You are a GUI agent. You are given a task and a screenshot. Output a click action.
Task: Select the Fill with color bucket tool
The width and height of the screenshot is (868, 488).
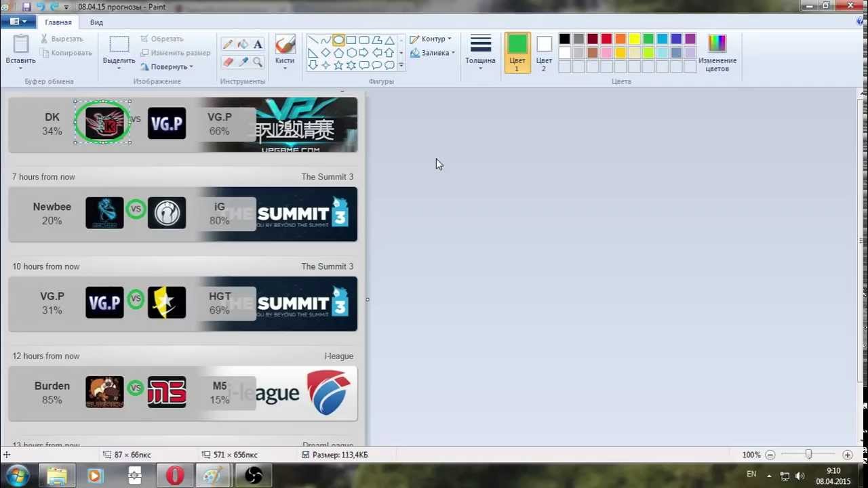(x=243, y=44)
